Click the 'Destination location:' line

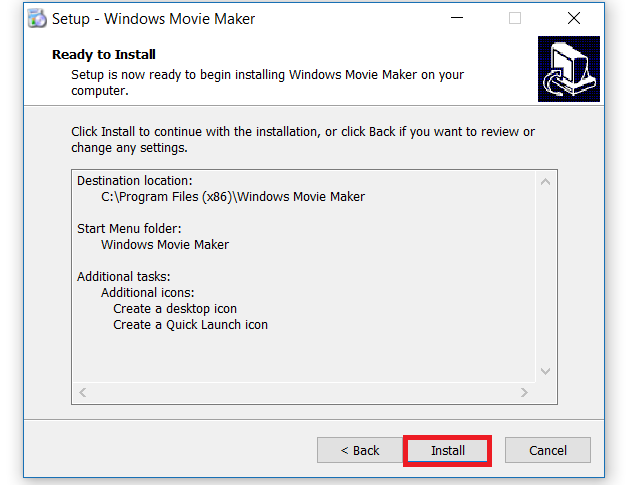(135, 181)
